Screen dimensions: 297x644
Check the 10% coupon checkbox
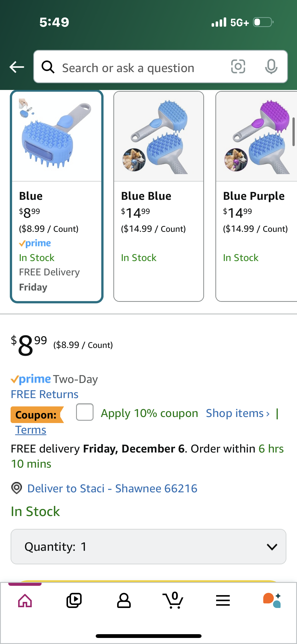[x=85, y=412]
